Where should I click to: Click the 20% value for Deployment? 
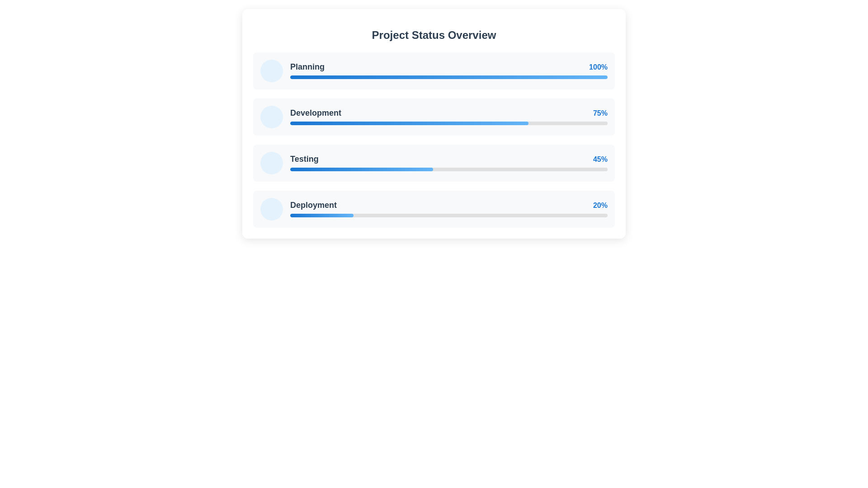pyautogui.click(x=600, y=205)
